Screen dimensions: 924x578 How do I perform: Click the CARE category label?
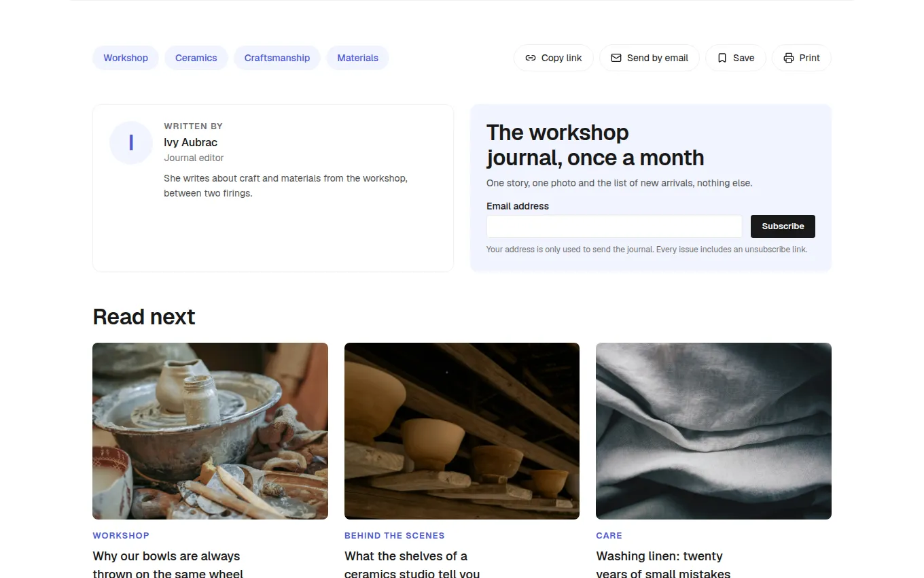pyautogui.click(x=609, y=535)
